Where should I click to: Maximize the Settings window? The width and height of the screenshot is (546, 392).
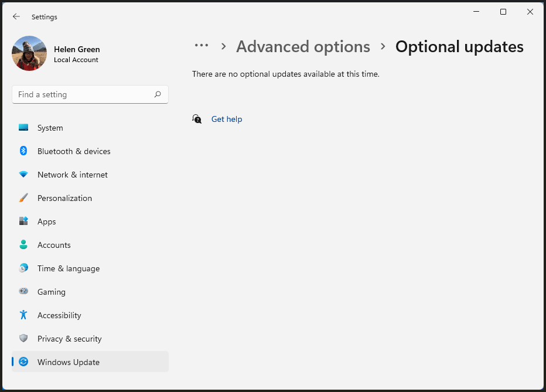pyautogui.click(x=503, y=12)
